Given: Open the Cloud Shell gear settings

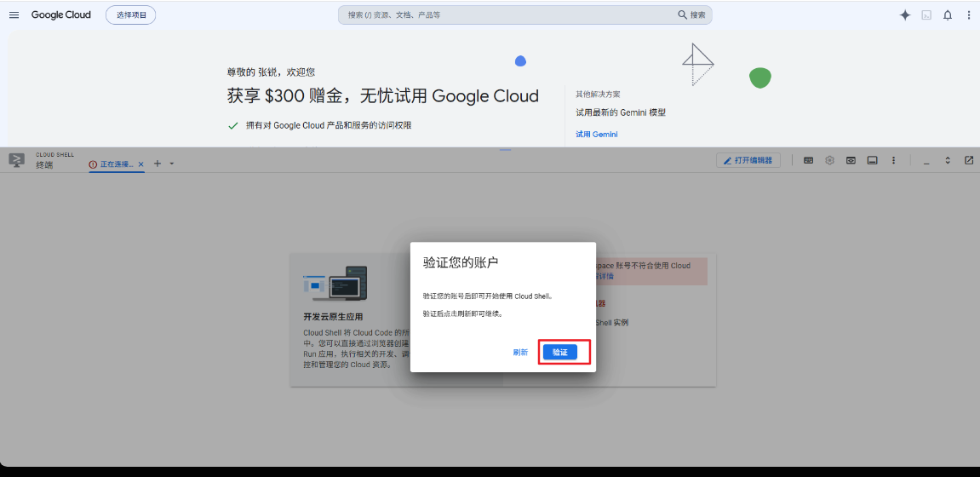Looking at the screenshot, I should coord(829,161).
